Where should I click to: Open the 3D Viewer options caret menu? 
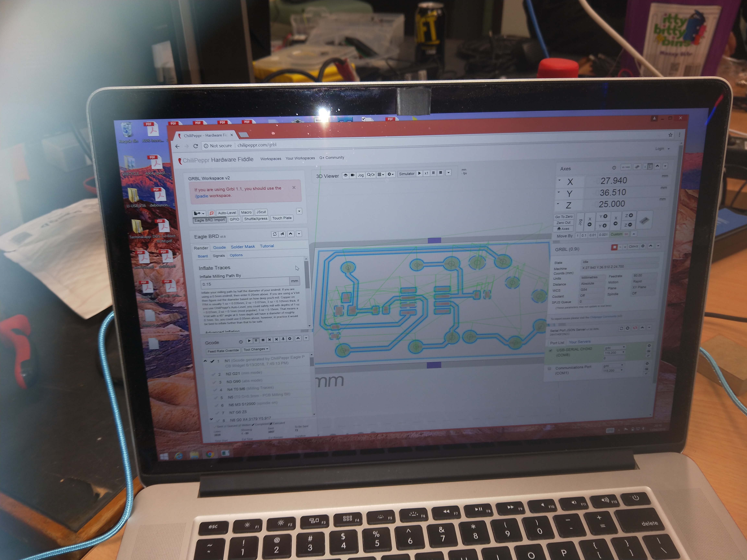click(x=448, y=173)
